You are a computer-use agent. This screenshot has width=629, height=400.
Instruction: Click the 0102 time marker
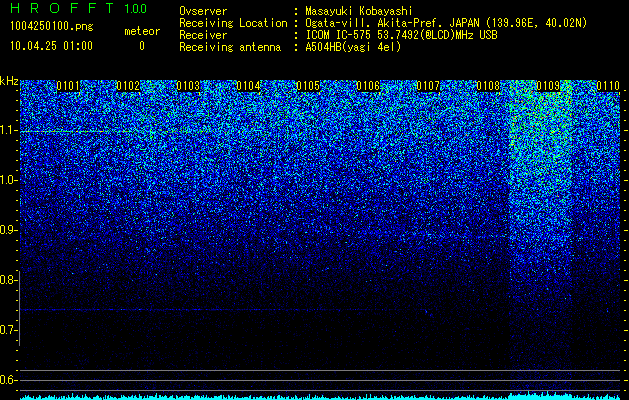pos(128,86)
